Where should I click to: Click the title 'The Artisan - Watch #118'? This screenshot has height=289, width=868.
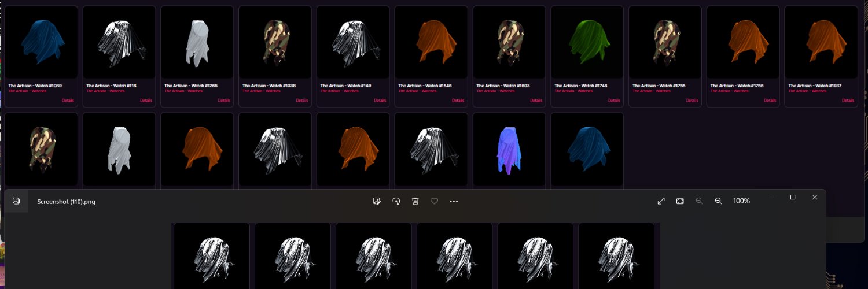point(112,86)
